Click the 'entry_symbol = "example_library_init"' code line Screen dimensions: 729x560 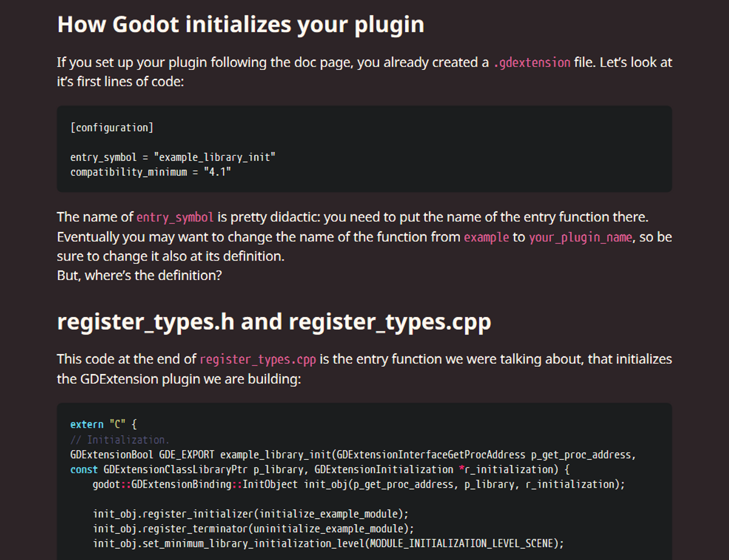coord(173,157)
